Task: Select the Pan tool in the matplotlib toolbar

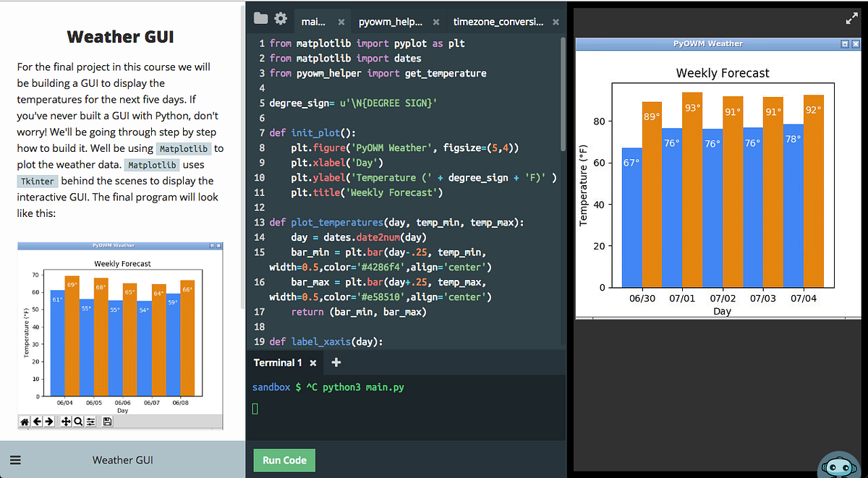Action: (x=66, y=421)
